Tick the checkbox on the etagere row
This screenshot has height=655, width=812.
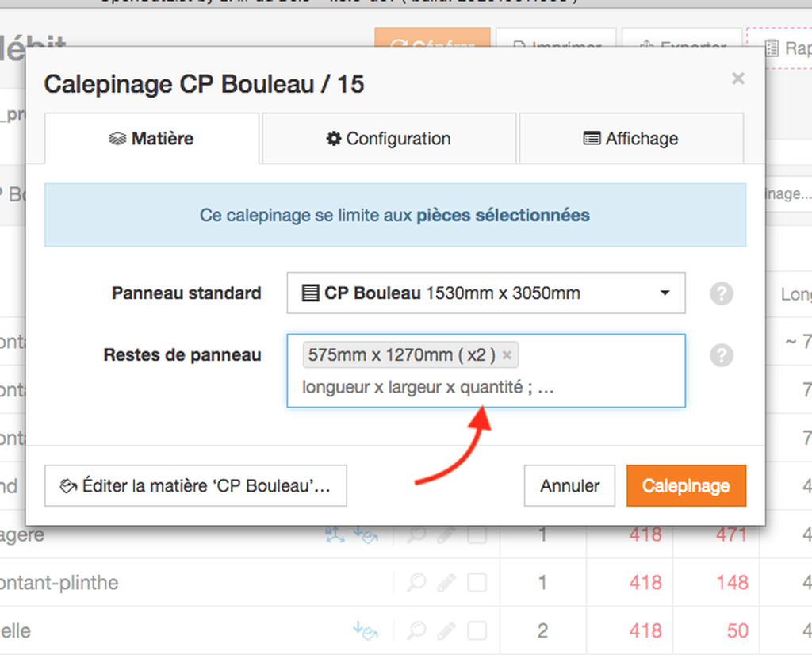[477, 535]
